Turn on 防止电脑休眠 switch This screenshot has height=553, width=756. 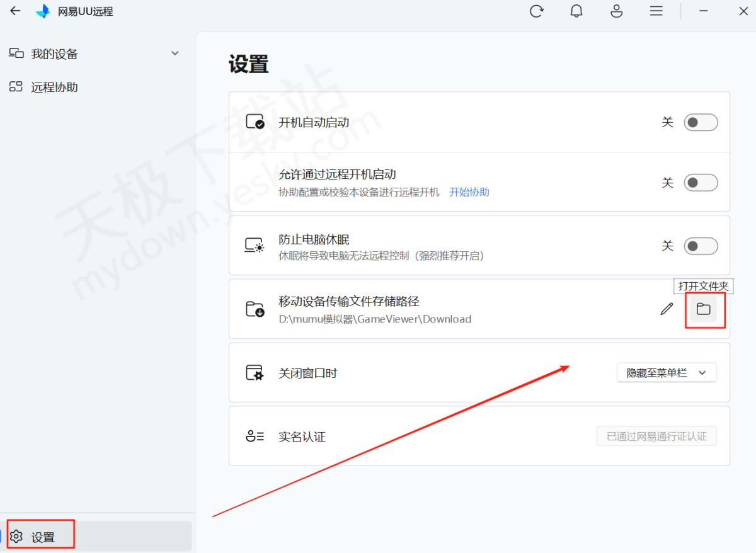(701, 246)
